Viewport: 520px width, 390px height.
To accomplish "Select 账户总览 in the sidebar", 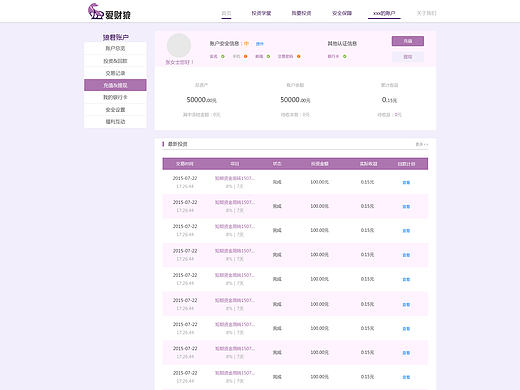I will [x=115, y=49].
